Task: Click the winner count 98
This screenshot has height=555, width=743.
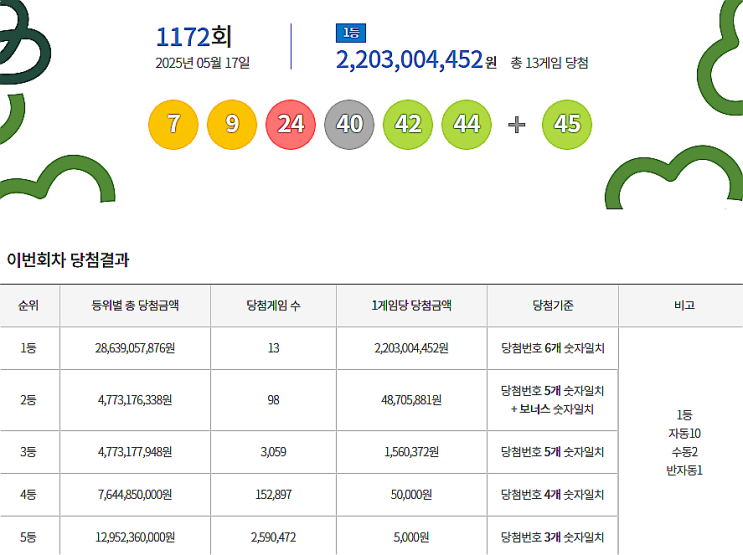Action: [273, 400]
